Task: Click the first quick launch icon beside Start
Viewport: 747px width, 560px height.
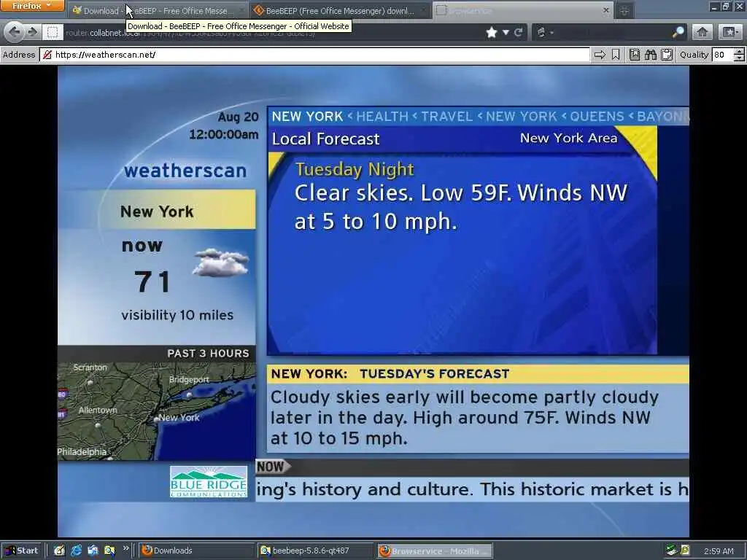Action: pos(59,551)
